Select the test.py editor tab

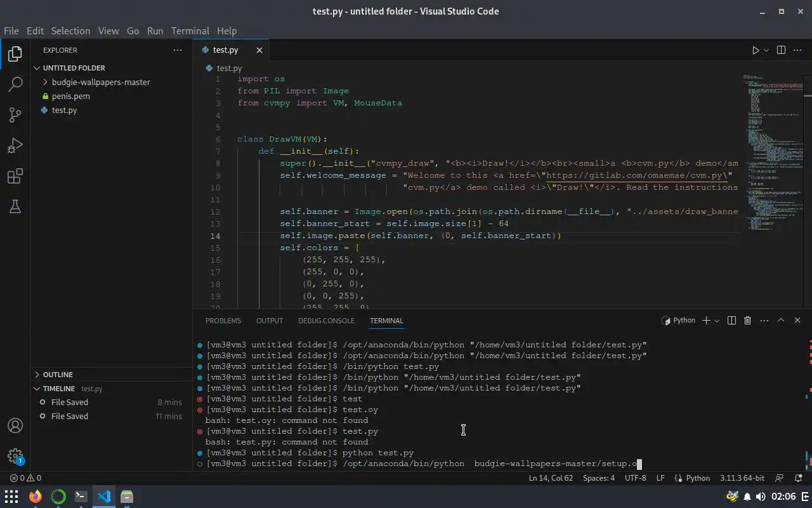click(x=225, y=50)
